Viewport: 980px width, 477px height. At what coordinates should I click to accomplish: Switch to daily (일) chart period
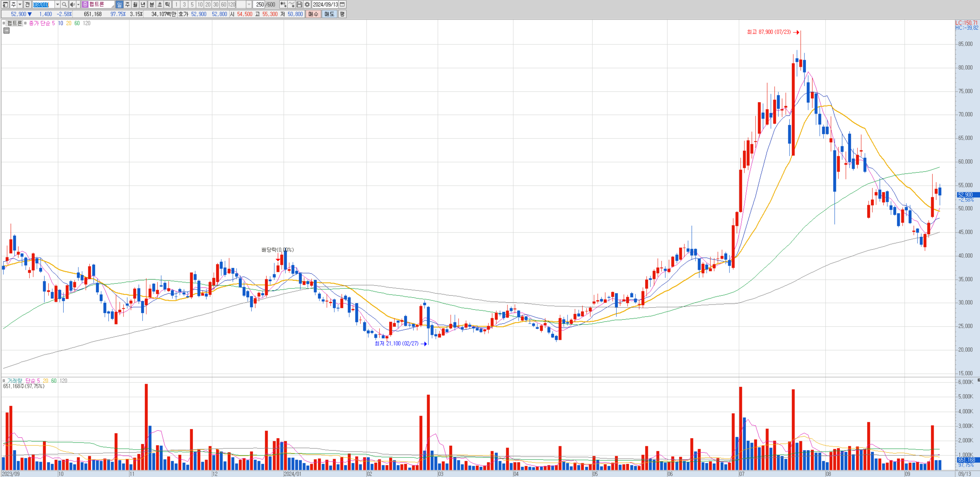click(119, 5)
